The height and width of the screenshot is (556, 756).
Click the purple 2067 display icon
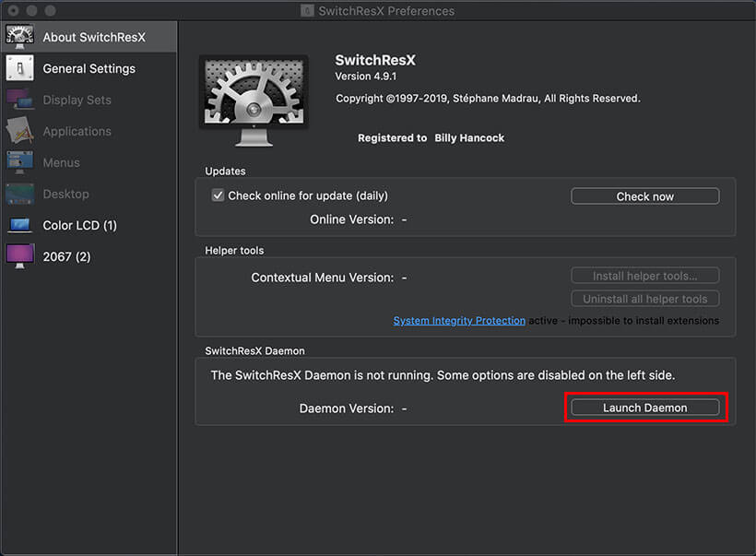click(x=20, y=256)
